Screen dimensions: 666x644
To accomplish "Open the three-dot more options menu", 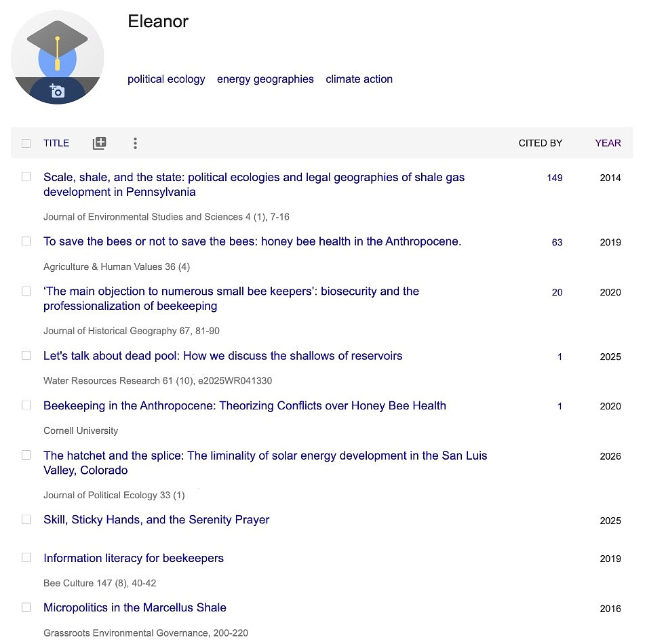I will 135,143.
